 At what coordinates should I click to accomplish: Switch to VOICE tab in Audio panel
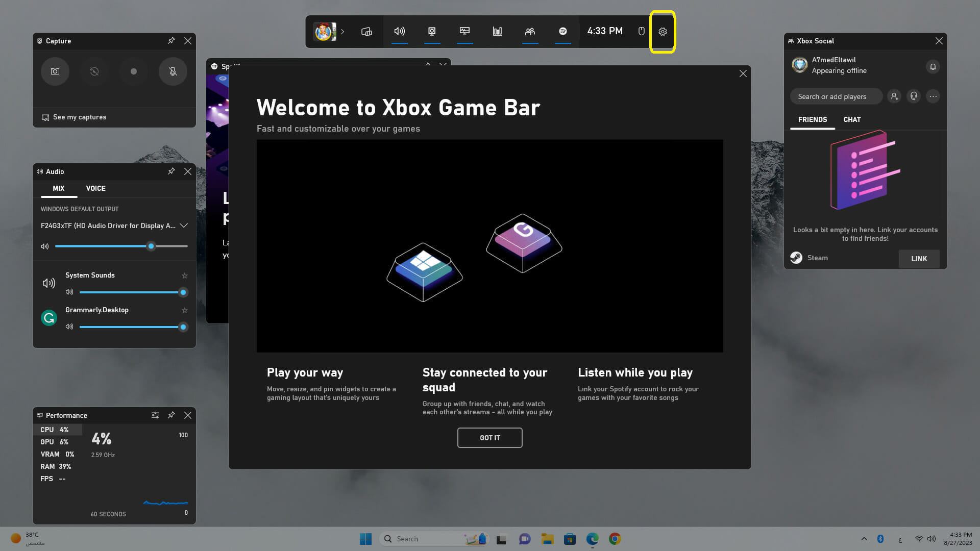(x=95, y=188)
